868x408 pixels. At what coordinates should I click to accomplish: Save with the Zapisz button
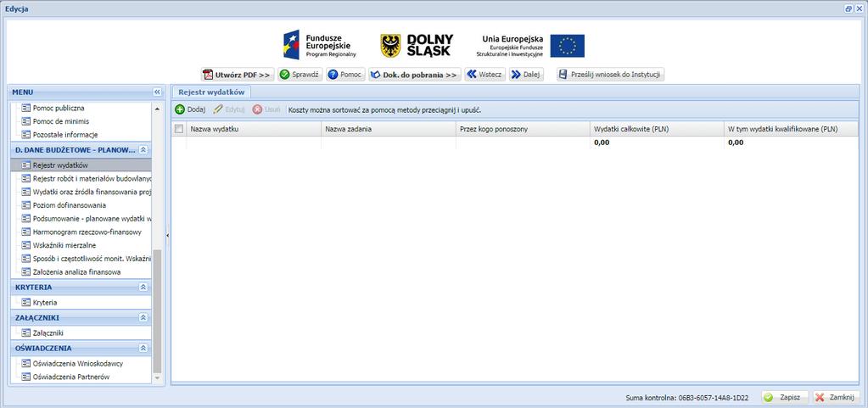coord(784,398)
